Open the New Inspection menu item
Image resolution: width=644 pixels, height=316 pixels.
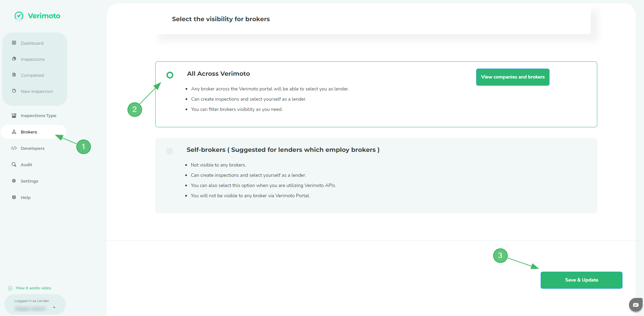coord(37,91)
